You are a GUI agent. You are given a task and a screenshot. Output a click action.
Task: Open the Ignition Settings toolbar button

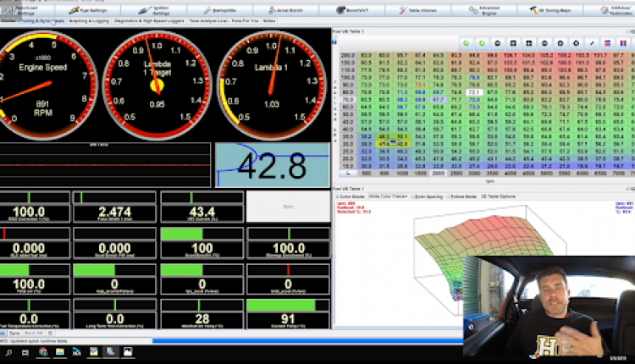pyautogui.click(x=153, y=10)
